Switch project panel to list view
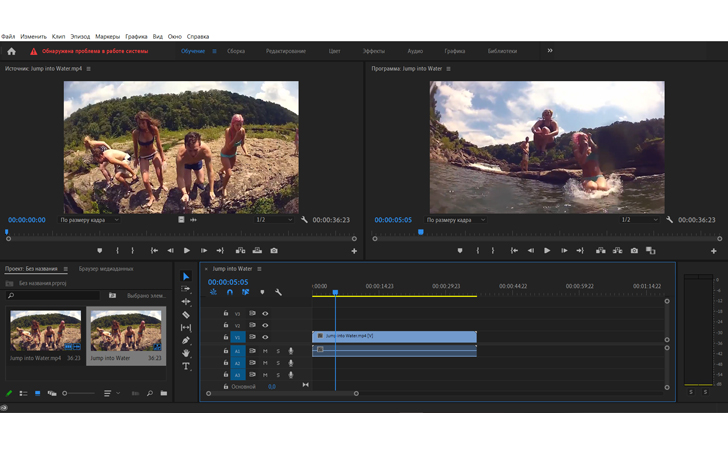The height and width of the screenshot is (450, 728). [23, 394]
